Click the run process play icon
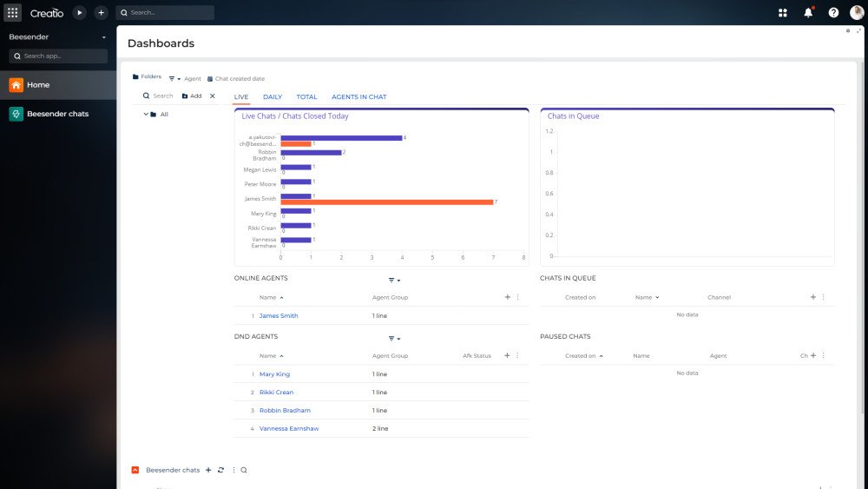868x489 pixels. point(79,12)
